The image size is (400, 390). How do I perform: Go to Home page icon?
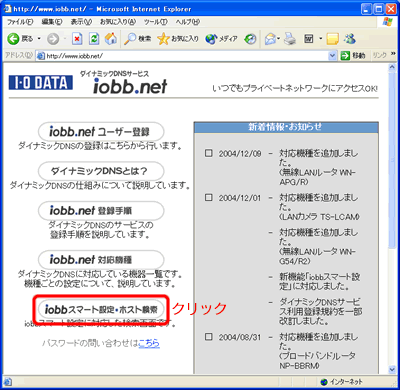click(111, 39)
